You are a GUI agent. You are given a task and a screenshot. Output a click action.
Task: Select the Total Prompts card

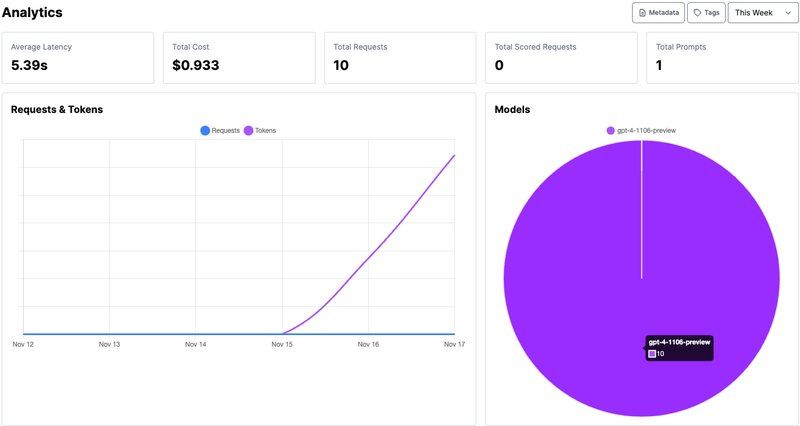click(x=722, y=58)
